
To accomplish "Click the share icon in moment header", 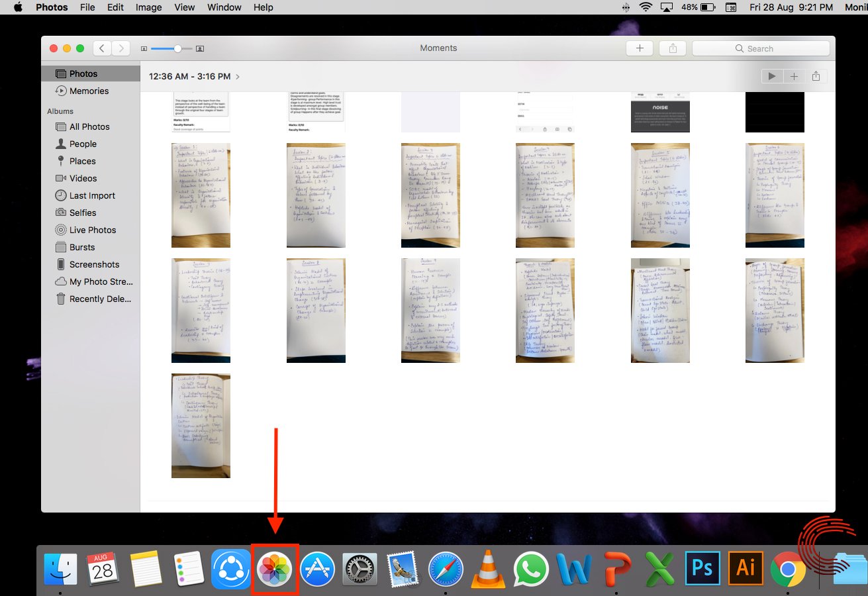I will tap(816, 76).
